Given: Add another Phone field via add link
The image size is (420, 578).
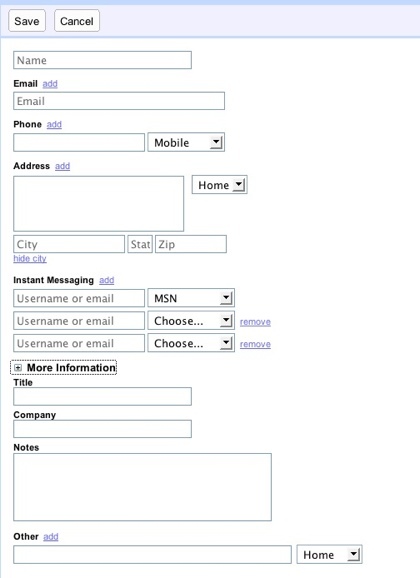Looking at the screenshot, I should (54, 124).
